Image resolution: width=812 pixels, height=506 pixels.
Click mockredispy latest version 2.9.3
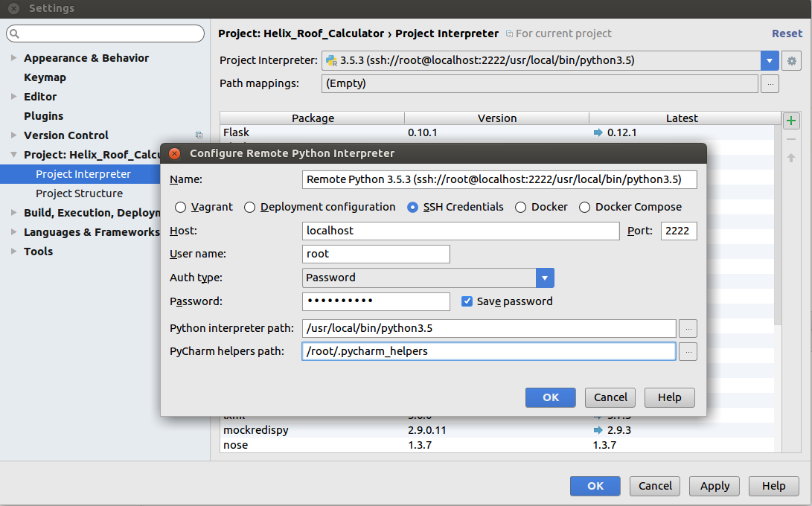(618, 430)
